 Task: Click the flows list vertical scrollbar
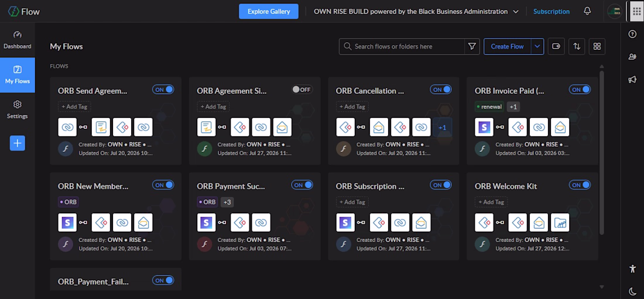click(x=602, y=152)
